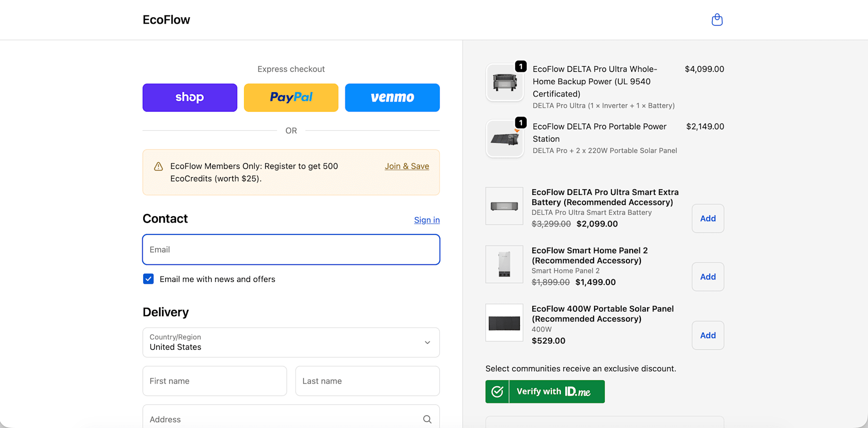
Task: Add DELTA Pro Ultra Smart Extra Battery
Action: [708, 219]
